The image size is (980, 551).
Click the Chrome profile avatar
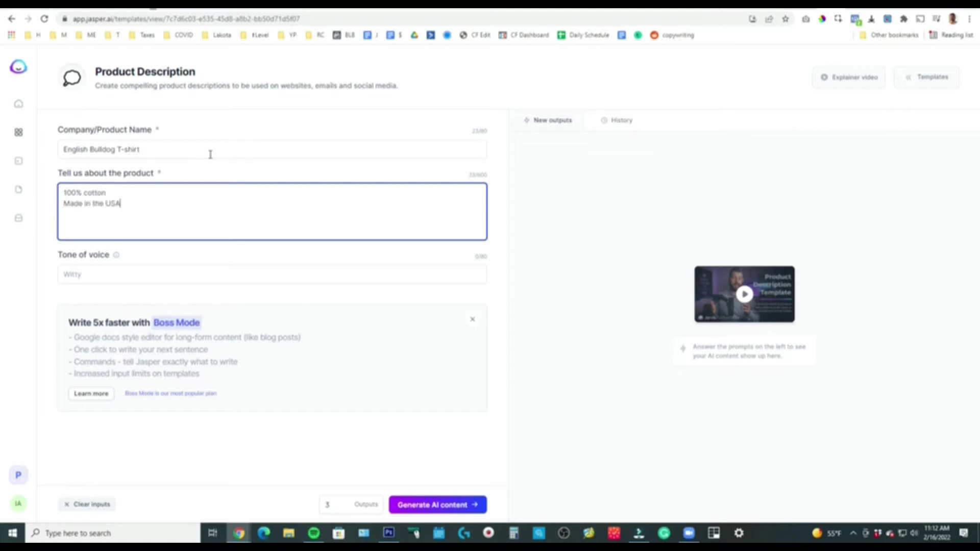tap(953, 19)
